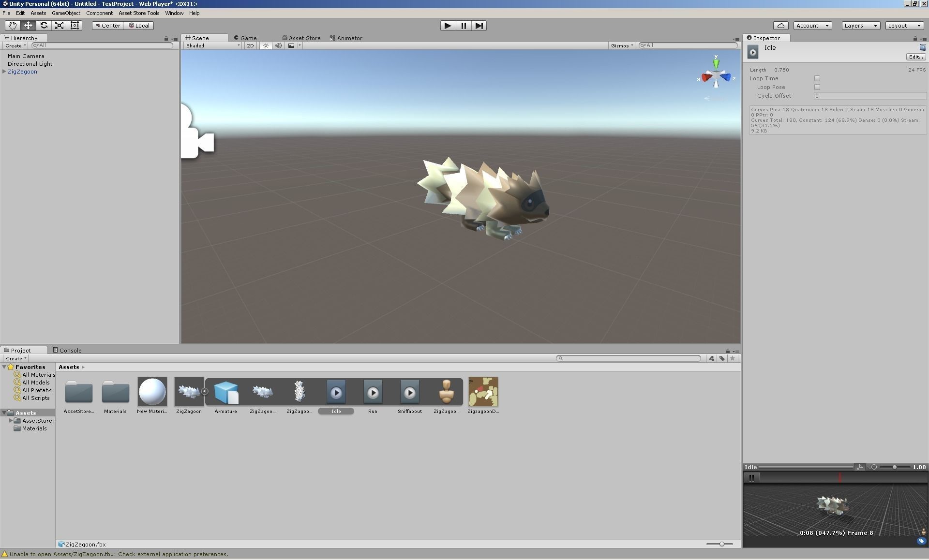
Task: Select the Rotate tool
Action: click(x=44, y=26)
